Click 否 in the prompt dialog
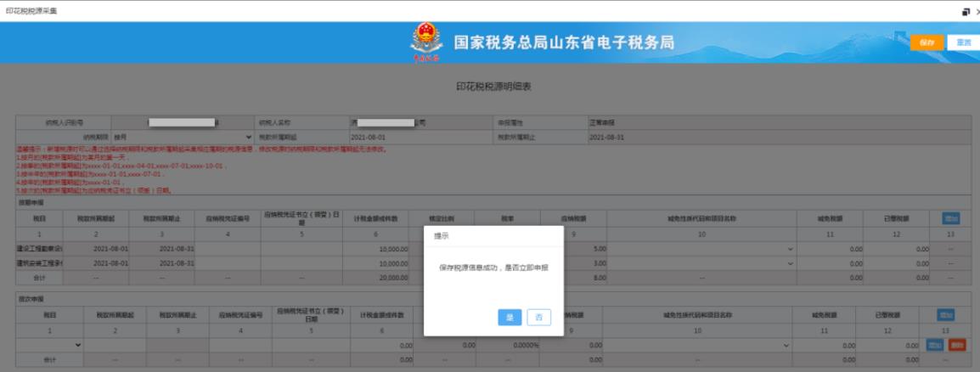Viewport: 980px width, 372px height. pos(538,317)
